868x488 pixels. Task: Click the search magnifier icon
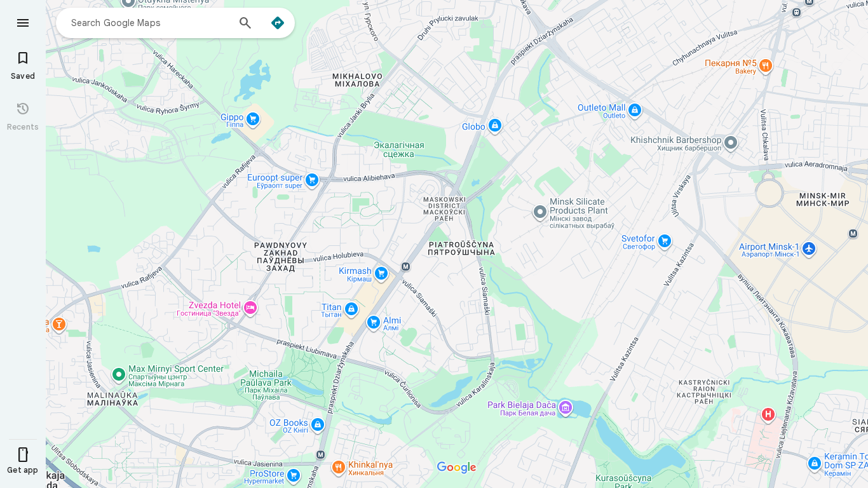point(245,23)
